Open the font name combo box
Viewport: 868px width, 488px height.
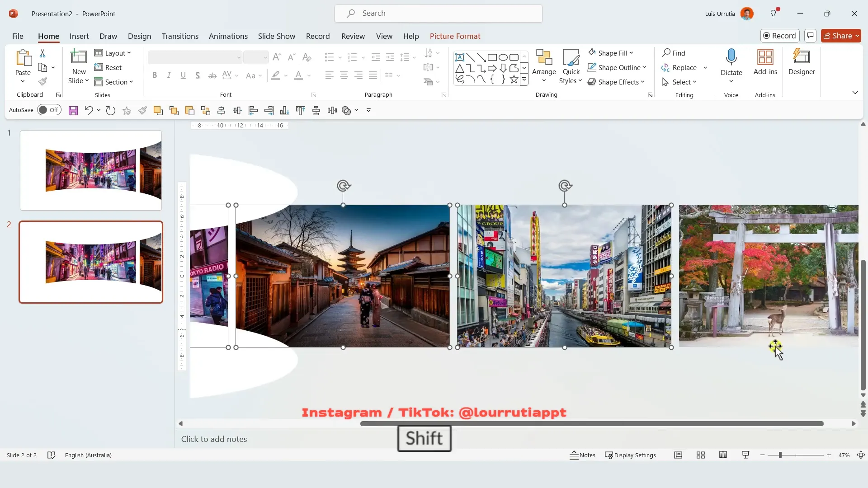195,57
